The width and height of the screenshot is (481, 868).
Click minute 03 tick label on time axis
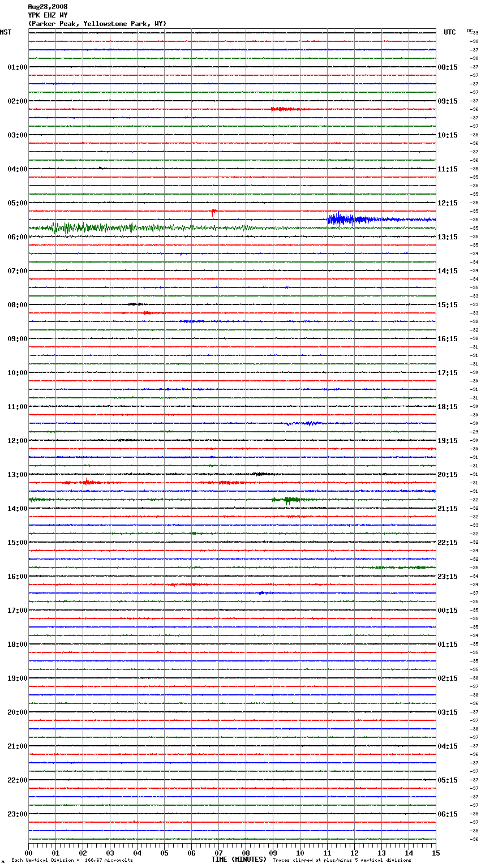(110, 853)
